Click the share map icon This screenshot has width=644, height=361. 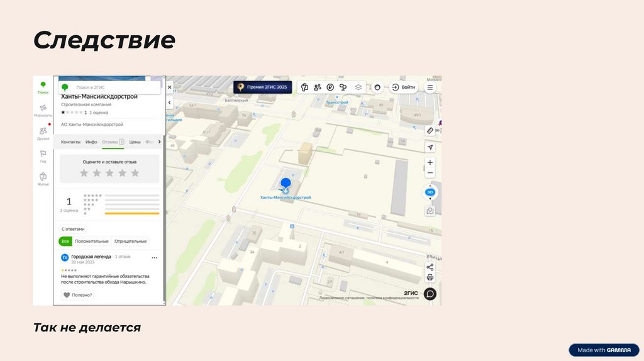point(430,267)
